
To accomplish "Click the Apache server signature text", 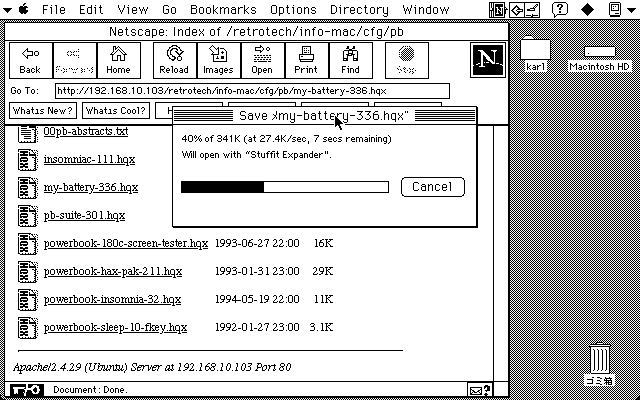I will coord(152,367).
